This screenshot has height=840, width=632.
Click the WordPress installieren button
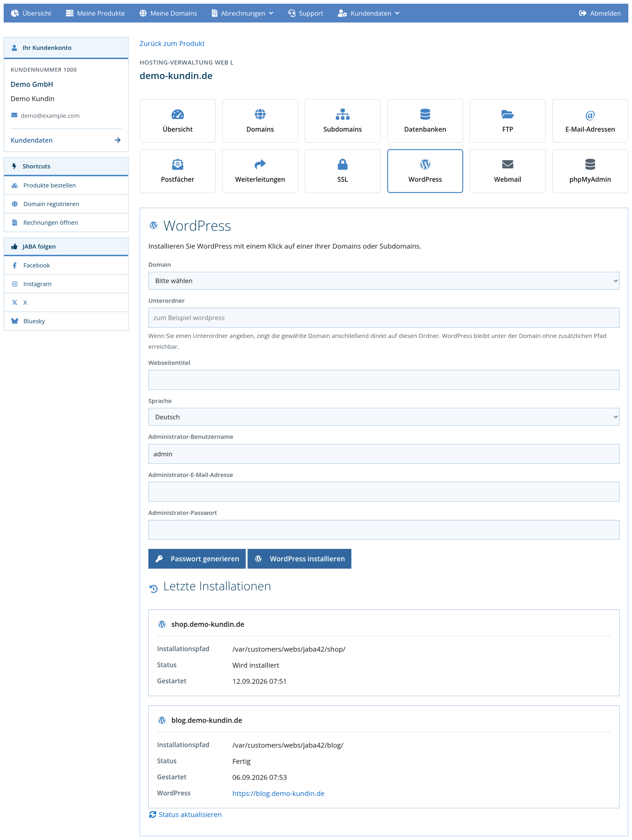[x=299, y=559]
